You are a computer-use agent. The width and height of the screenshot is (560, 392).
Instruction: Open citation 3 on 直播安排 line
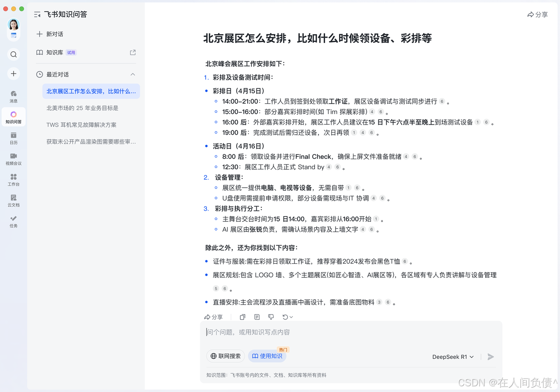click(379, 302)
